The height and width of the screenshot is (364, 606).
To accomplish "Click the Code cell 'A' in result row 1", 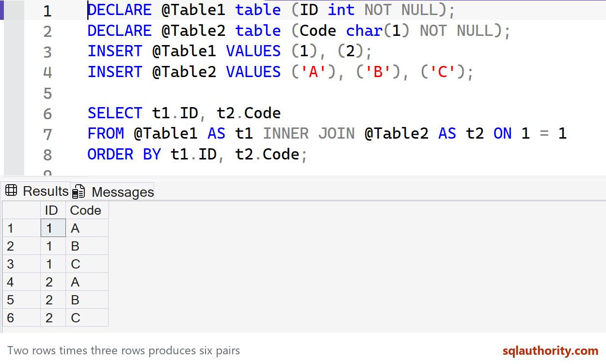I will pyautogui.click(x=87, y=228).
